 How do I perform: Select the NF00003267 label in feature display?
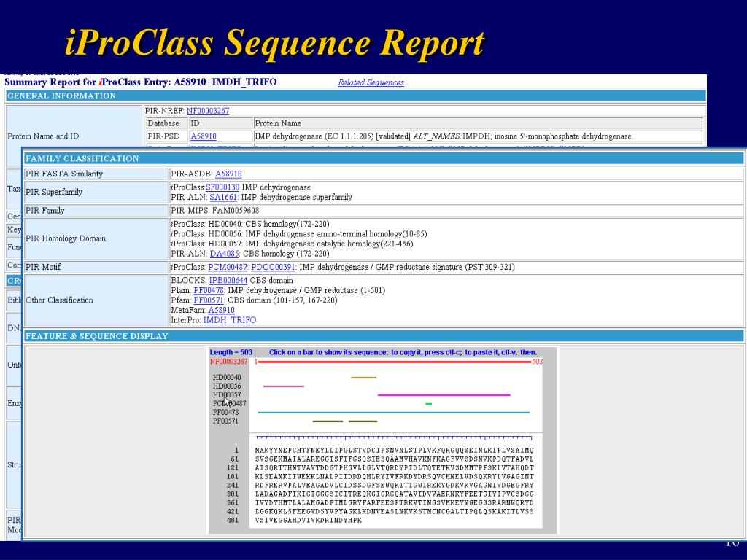[x=228, y=362]
